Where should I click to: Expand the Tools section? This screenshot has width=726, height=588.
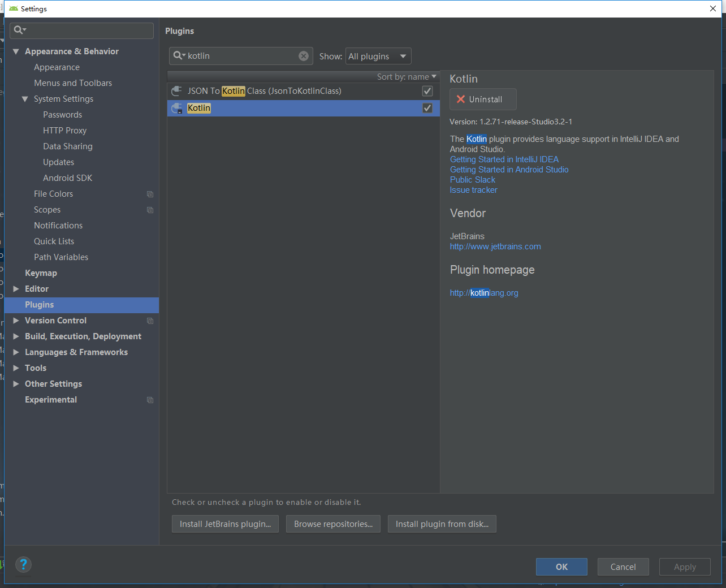point(16,368)
